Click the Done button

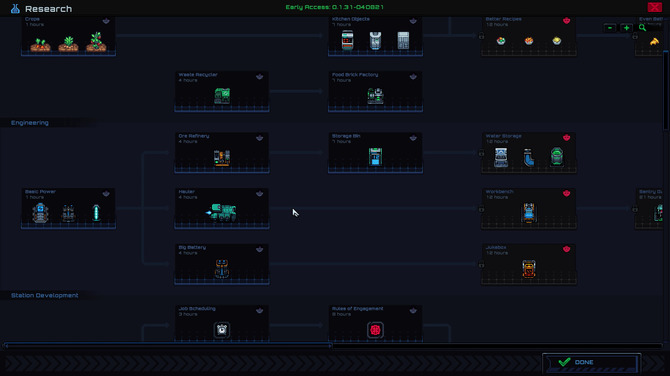pos(591,362)
